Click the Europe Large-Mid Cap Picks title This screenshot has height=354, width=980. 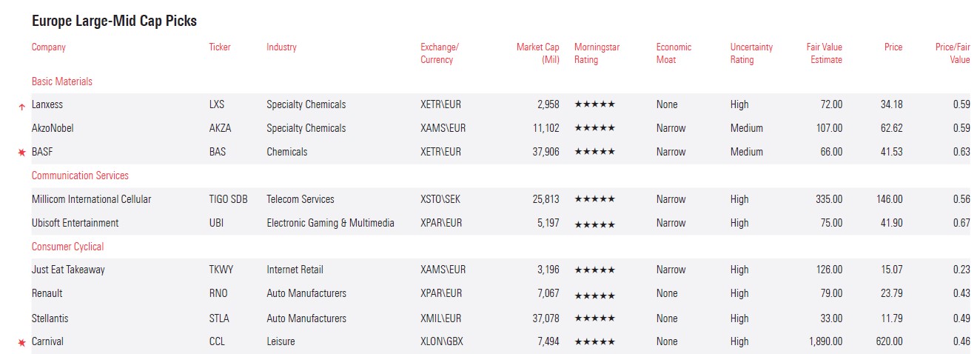coord(114,21)
